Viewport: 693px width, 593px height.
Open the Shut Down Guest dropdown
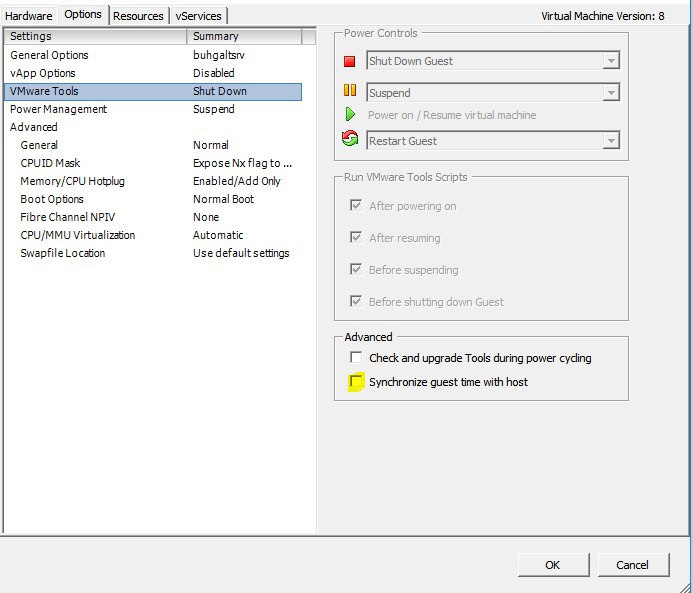point(493,61)
